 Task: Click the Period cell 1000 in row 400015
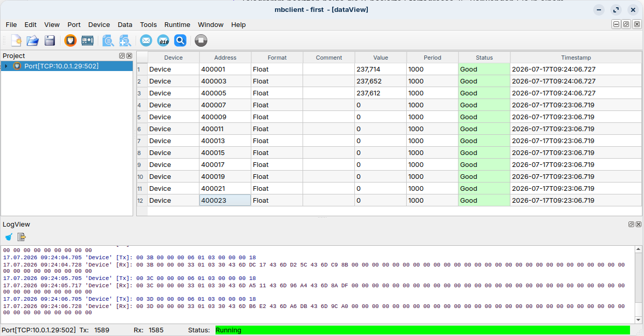[433, 152]
